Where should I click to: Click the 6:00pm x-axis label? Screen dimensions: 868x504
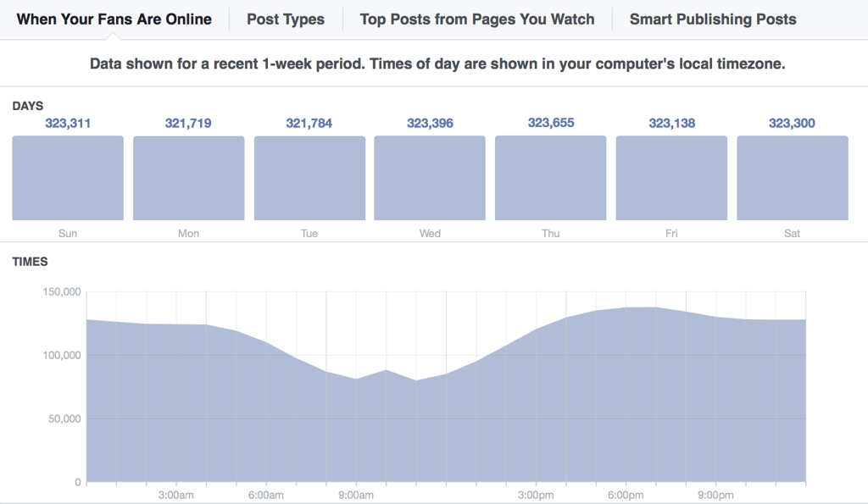(626, 496)
